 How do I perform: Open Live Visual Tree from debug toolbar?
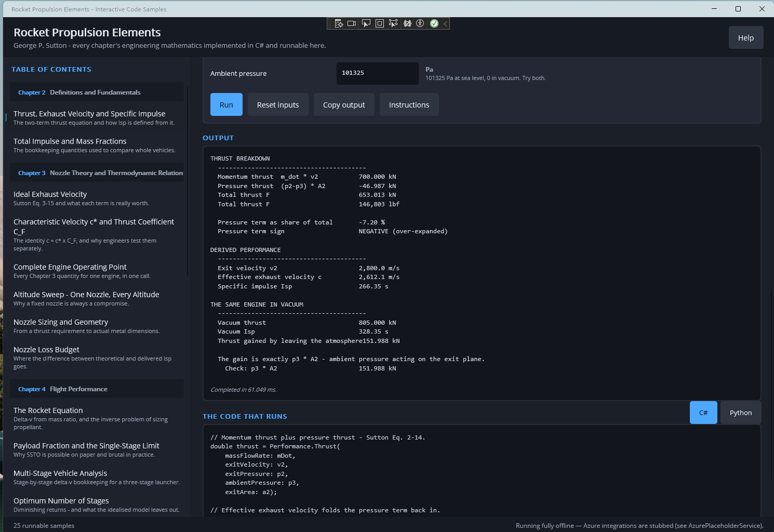[x=339, y=23]
